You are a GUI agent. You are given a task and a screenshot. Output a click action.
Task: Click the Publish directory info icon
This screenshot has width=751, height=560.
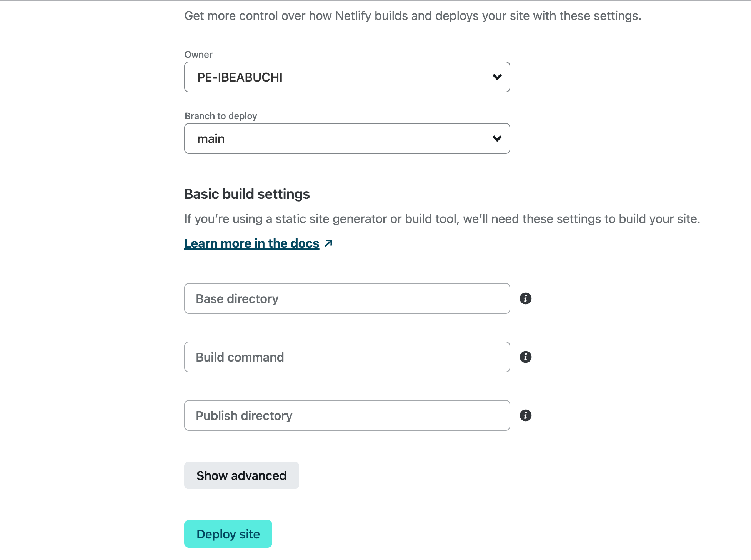pyautogui.click(x=525, y=415)
